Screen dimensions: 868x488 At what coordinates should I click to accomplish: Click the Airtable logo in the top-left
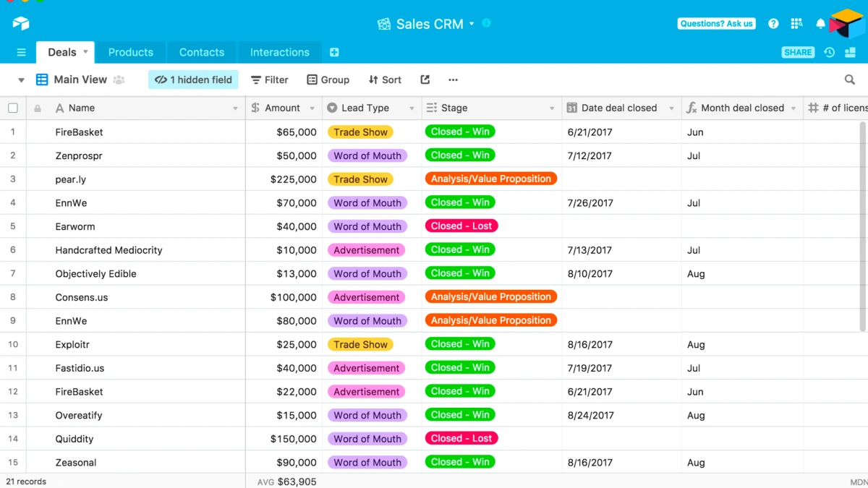click(x=20, y=23)
